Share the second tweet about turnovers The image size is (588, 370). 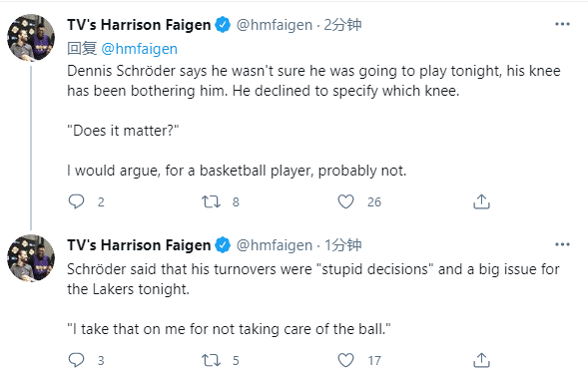tap(481, 360)
